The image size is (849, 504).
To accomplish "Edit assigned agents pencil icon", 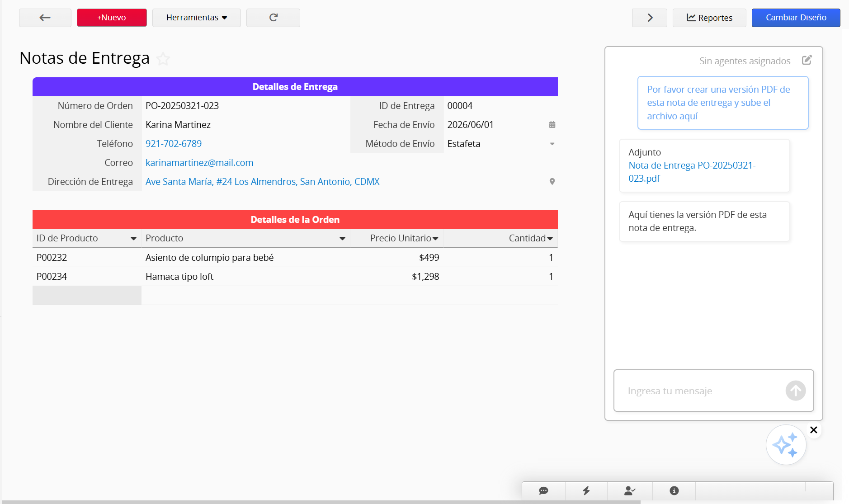I will 807,60.
